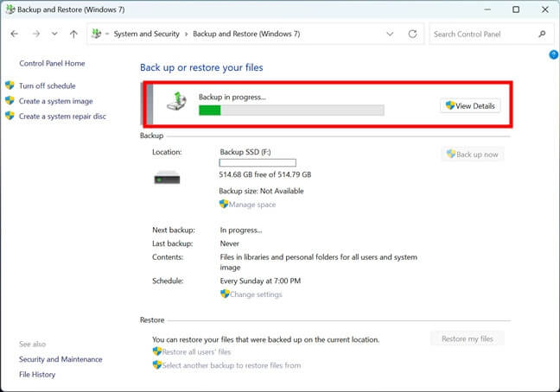Screen dimensions: 560x392
Task: Click the Refresh icon in address bar
Action: click(x=412, y=34)
